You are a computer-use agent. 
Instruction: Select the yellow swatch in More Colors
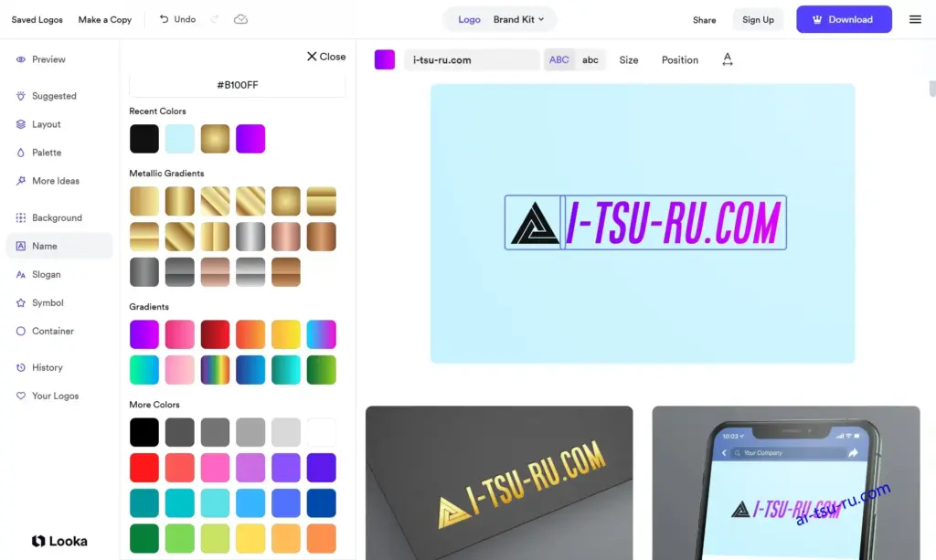[x=250, y=538]
